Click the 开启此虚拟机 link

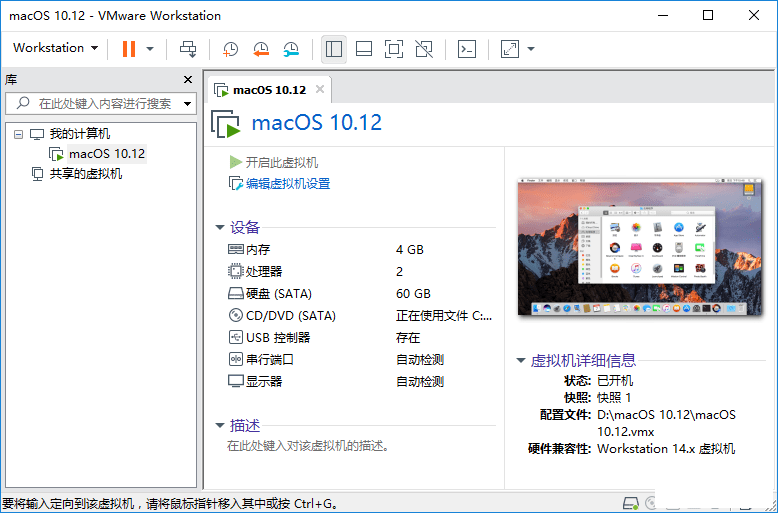(281, 162)
